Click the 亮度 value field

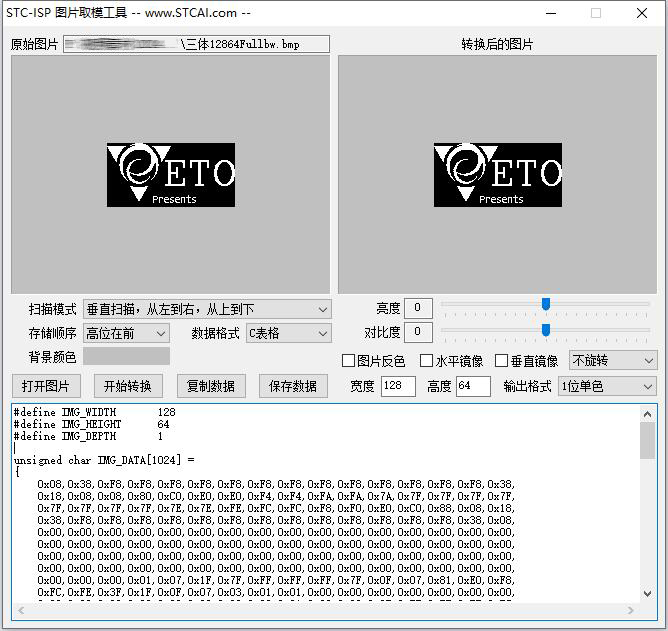coord(418,308)
